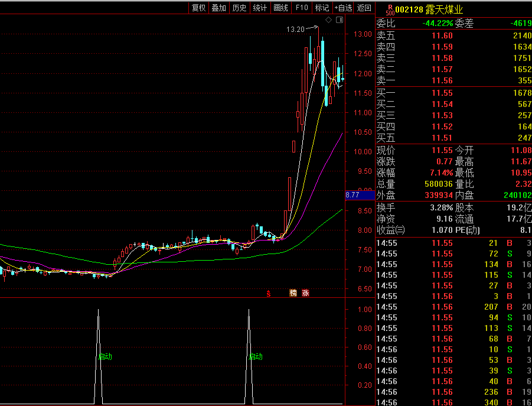This screenshot has height=406, width=532.
Task: Open the 叠加 overlay option
Action: click(x=219, y=8)
